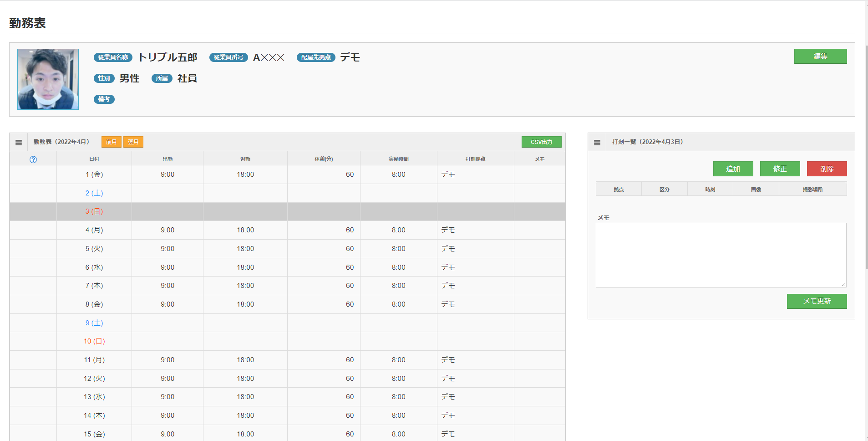Screen dimensions: 868x441
Task: Open the 2 (土) date link
Action: point(94,193)
